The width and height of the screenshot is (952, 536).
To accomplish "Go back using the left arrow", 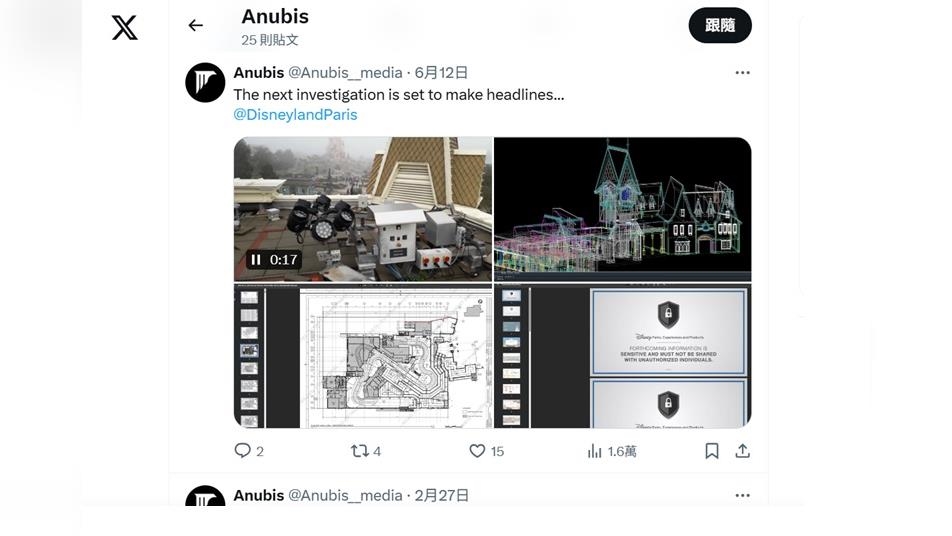I will pyautogui.click(x=196, y=25).
